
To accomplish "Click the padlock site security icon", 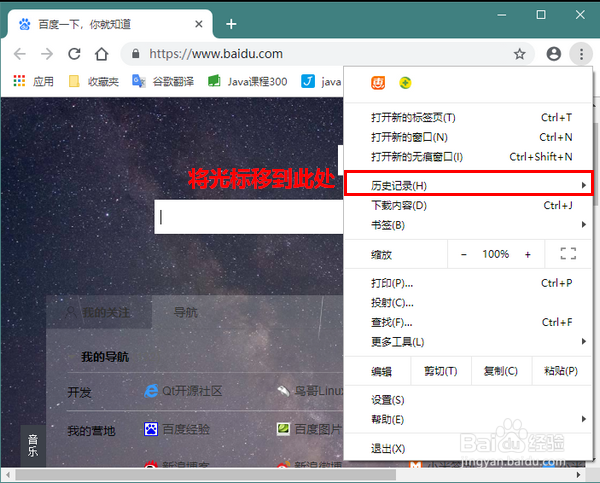I will pos(135,54).
